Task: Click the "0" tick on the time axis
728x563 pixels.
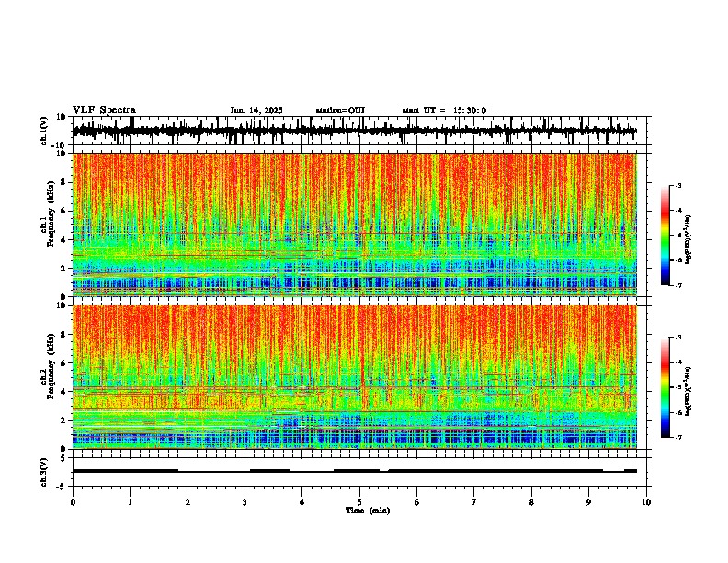Action: [73, 502]
